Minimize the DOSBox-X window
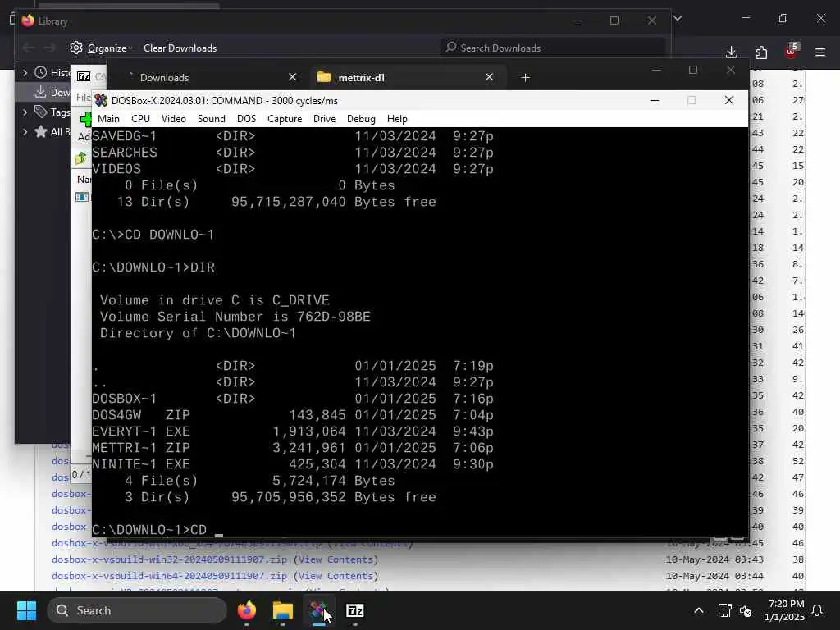 click(x=655, y=100)
